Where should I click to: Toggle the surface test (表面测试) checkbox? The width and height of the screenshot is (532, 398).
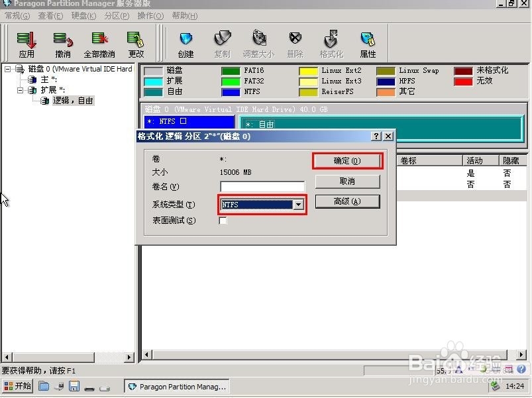click(223, 221)
